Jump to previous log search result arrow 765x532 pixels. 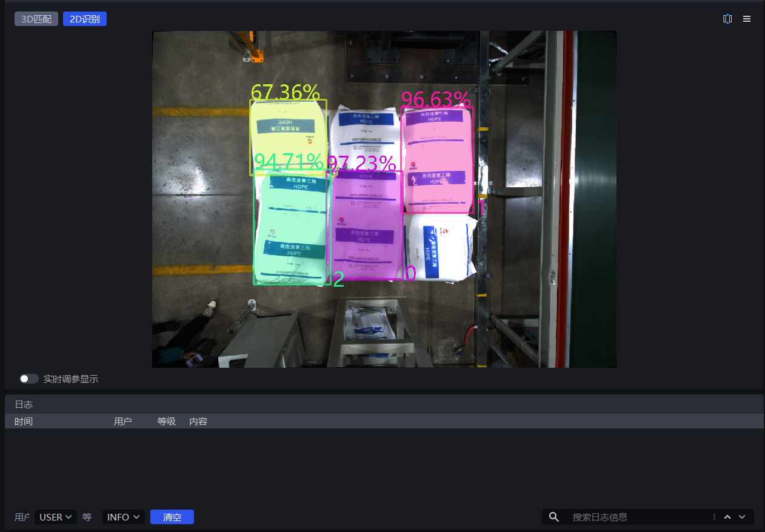coord(727,517)
